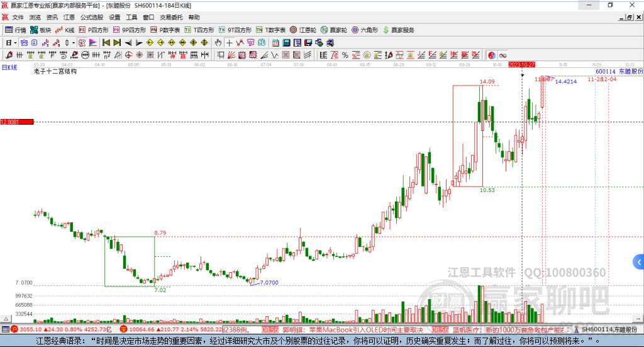This screenshot has width=644, height=347.
Task: Open the T数字表 number table
Action: (270, 30)
